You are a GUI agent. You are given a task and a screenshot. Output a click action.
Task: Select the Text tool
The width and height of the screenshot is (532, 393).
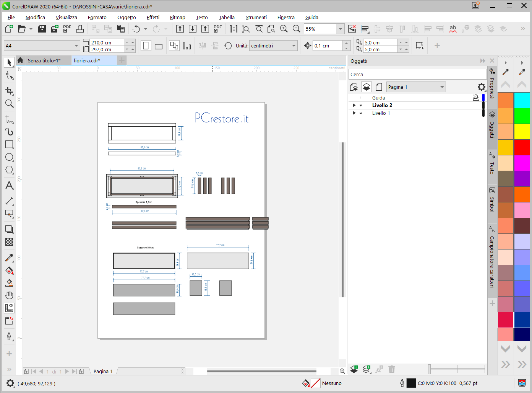click(9, 186)
